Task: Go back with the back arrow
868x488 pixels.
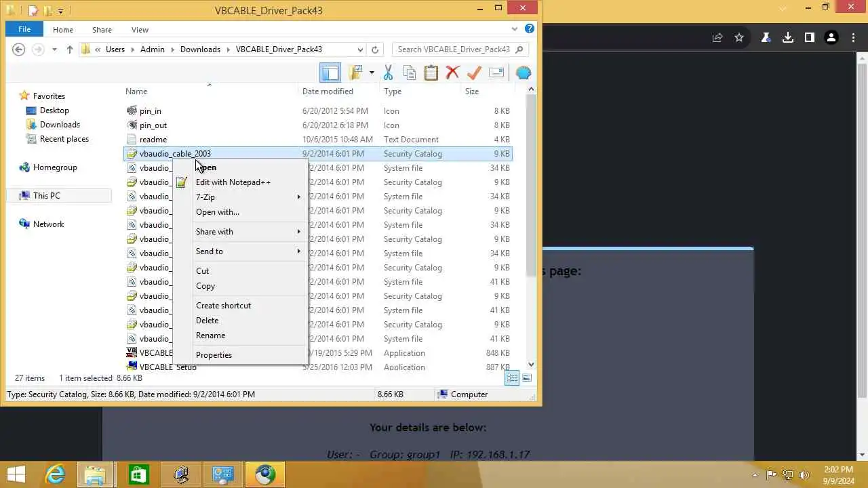Action: click(19, 49)
